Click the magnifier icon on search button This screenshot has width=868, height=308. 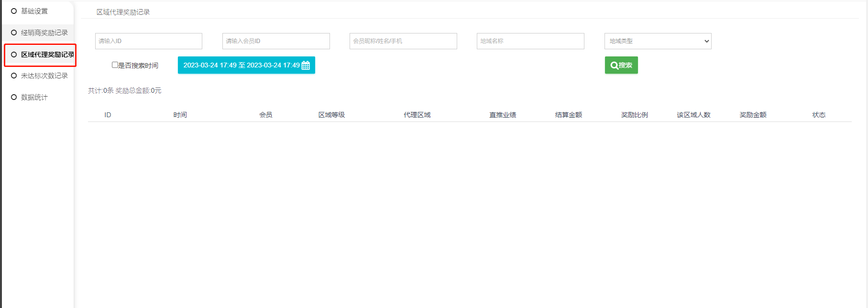(614, 66)
